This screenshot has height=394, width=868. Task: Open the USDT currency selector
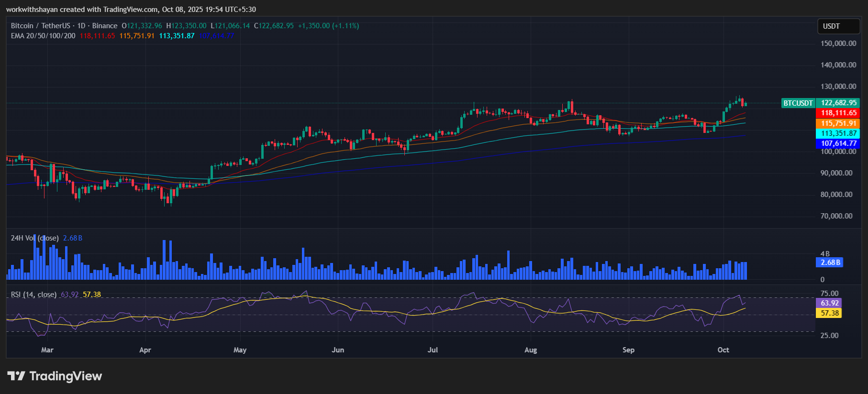click(838, 26)
